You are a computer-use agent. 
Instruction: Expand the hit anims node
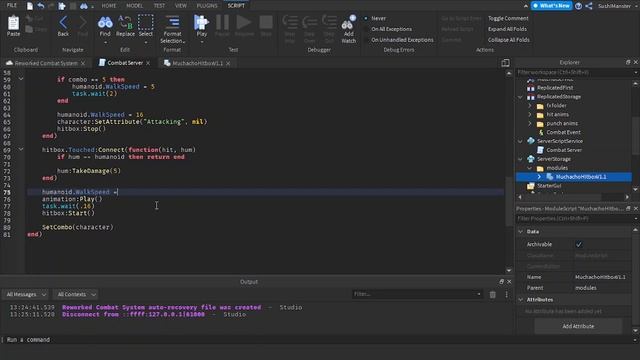[x=530, y=114]
